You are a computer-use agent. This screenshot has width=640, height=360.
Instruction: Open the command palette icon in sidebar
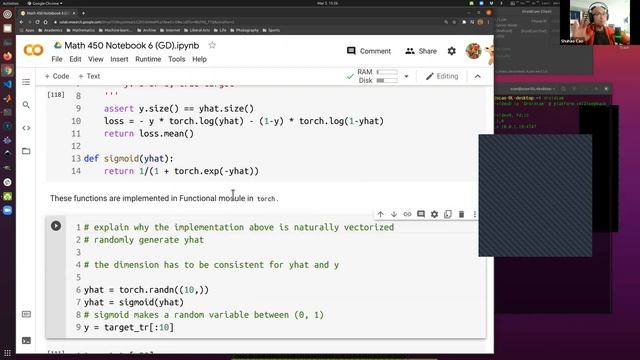tap(26, 314)
